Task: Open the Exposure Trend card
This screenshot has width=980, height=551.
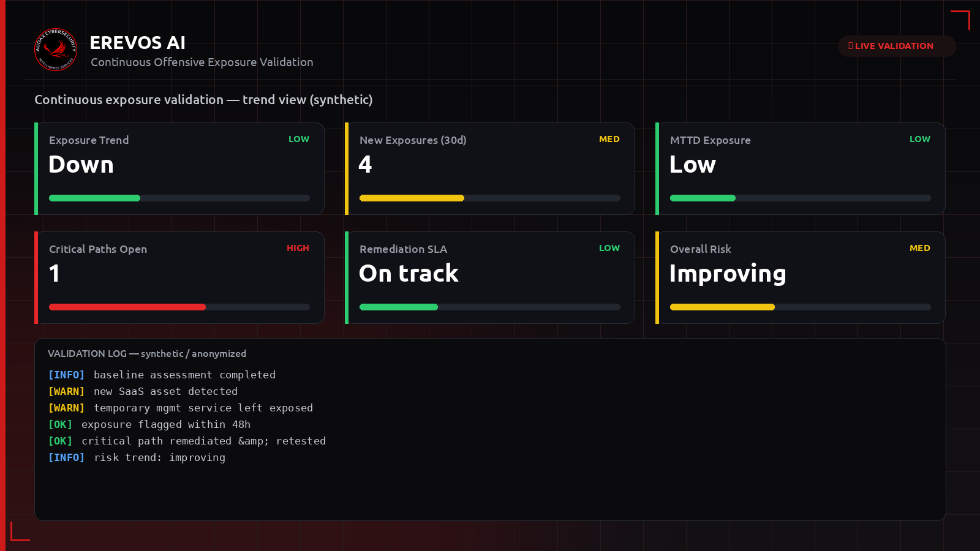Action: pyautogui.click(x=179, y=169)
